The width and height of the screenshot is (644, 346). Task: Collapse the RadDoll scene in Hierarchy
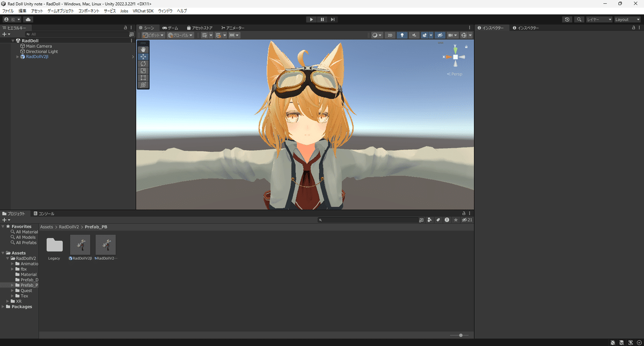(x=13, y=40)
